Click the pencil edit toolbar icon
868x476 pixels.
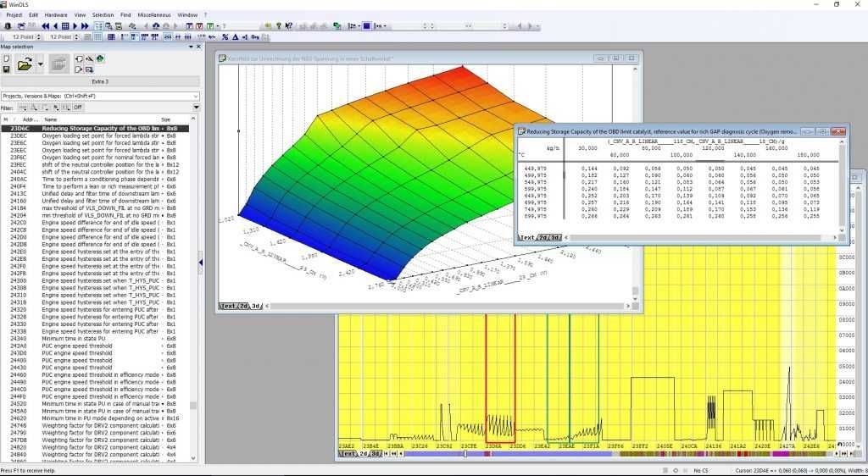[132, 26]
